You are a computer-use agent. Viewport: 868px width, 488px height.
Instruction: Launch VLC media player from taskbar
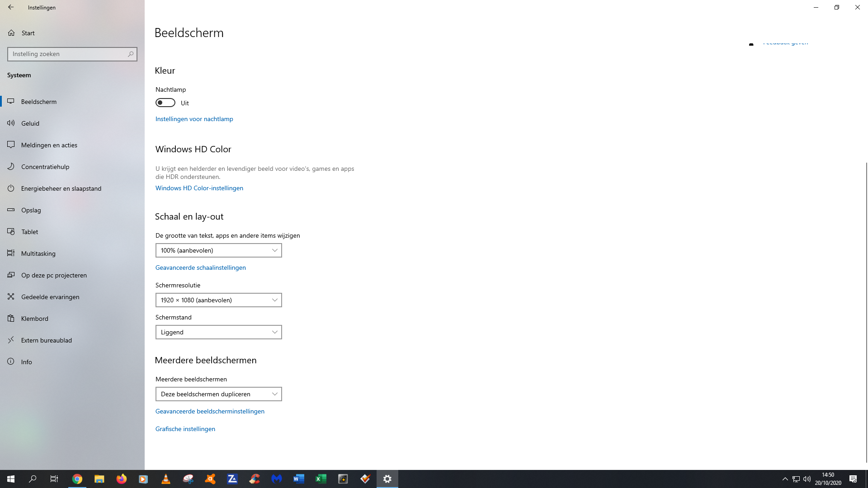click(166, 479)
